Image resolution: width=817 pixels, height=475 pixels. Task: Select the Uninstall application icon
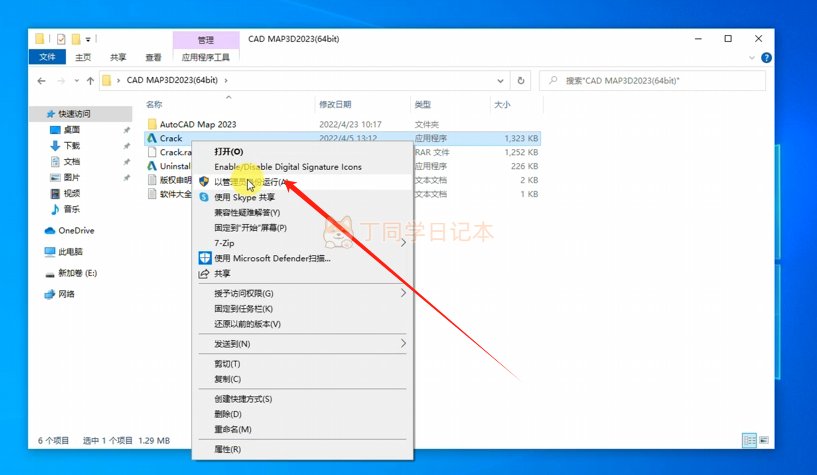coord(152,166)
